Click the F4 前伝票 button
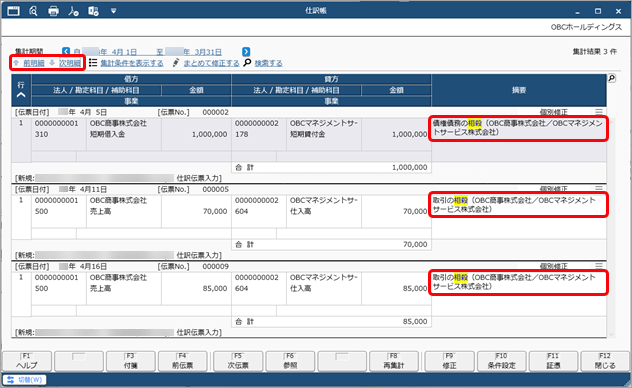 pyautogui.click(x=183, y=361)
